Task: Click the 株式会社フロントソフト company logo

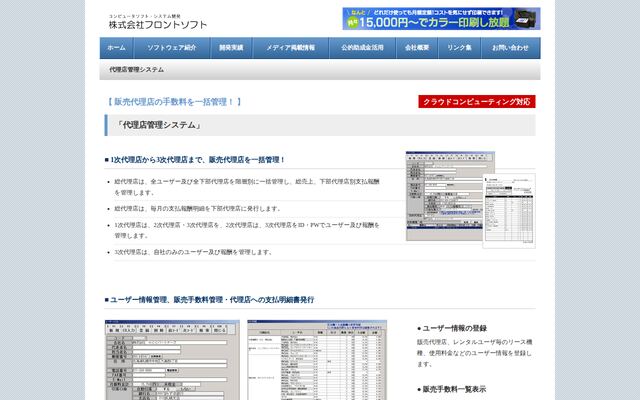Action: 158,22
